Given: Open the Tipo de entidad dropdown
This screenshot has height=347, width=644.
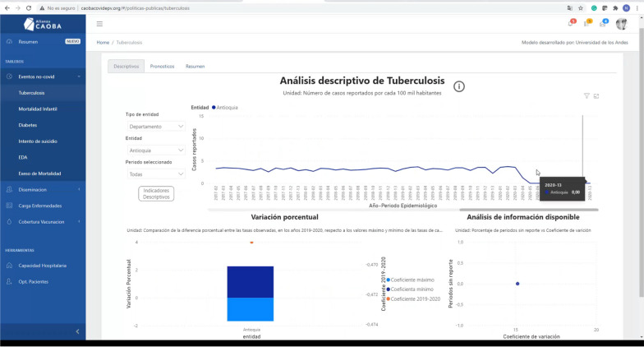Looking at the screenshot, I should pyautogui.click(x=156, y=127).
